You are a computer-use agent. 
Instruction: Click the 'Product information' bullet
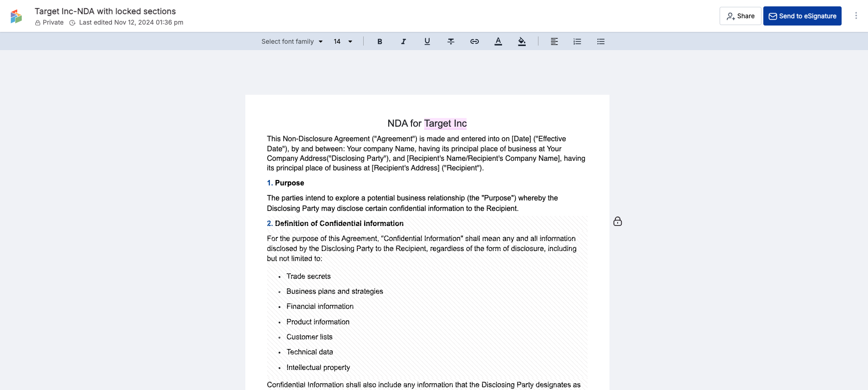[x=318, y=322]
